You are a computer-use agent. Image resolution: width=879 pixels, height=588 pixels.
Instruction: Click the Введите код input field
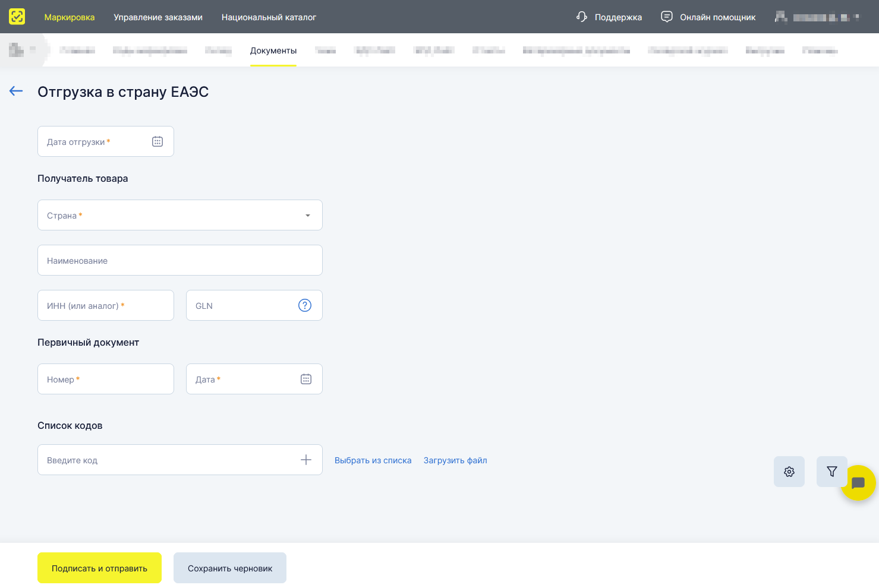180,460
